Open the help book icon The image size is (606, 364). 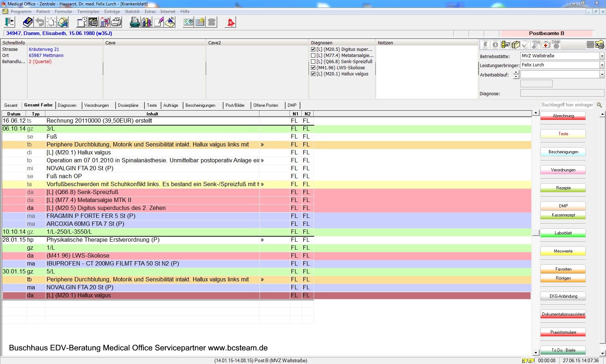(x=28, y=22)
